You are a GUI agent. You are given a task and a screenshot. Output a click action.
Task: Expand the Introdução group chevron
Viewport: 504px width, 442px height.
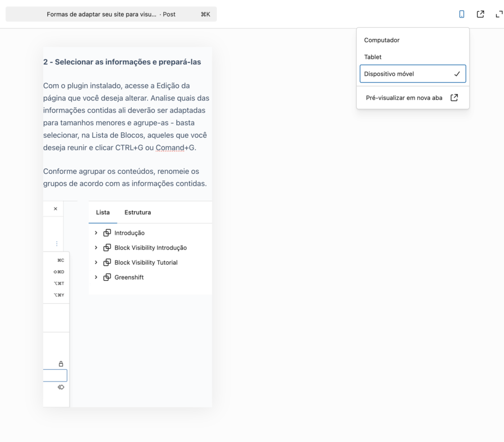pyautogui.click(x=96, y=233)
